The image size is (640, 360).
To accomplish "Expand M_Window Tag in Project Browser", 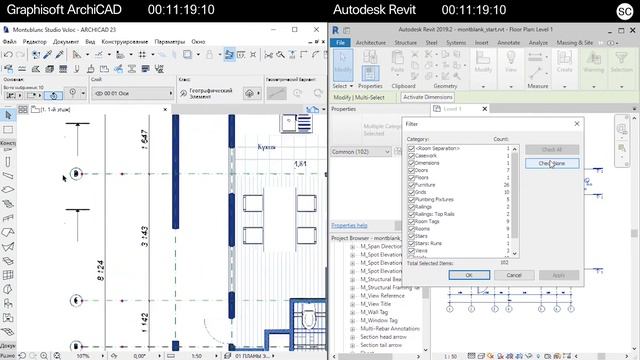I will pos(353,320).
